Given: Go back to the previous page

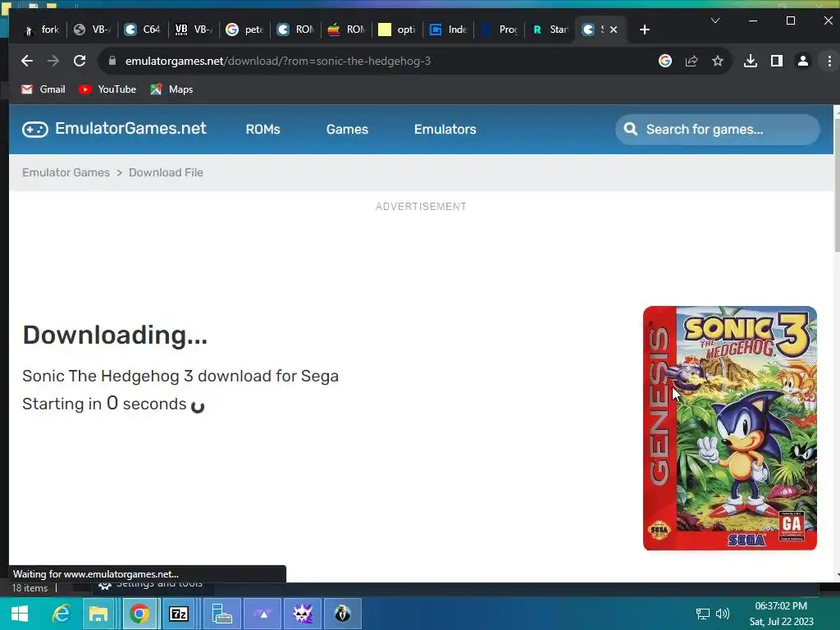Looking at the screenshot, I should (x=27, y=61).
